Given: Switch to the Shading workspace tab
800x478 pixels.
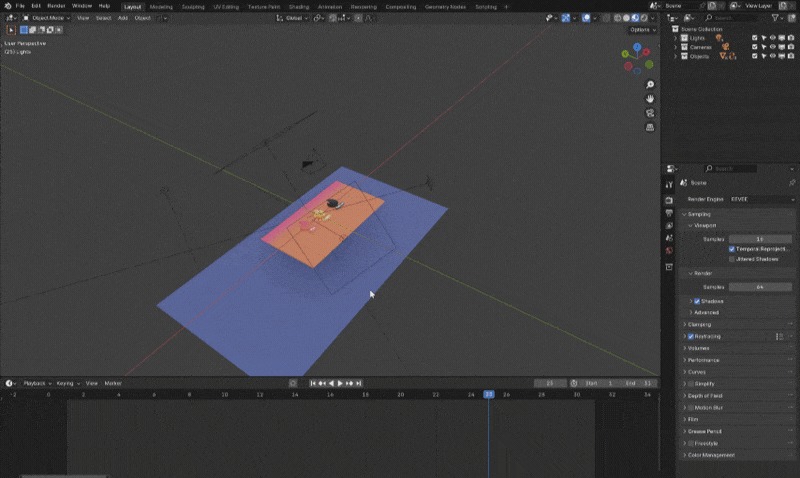Looking at the screenshot, I should click(x=299, y=6).
